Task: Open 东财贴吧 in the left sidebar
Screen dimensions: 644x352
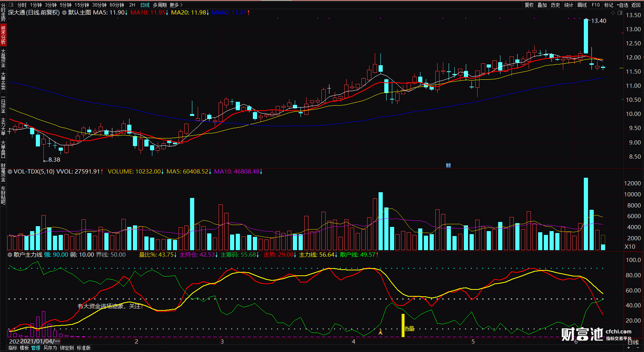Action: [x=3, y=195]
